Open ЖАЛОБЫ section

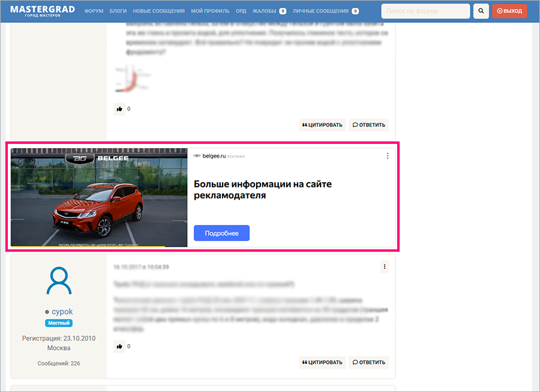coord(269,11)
